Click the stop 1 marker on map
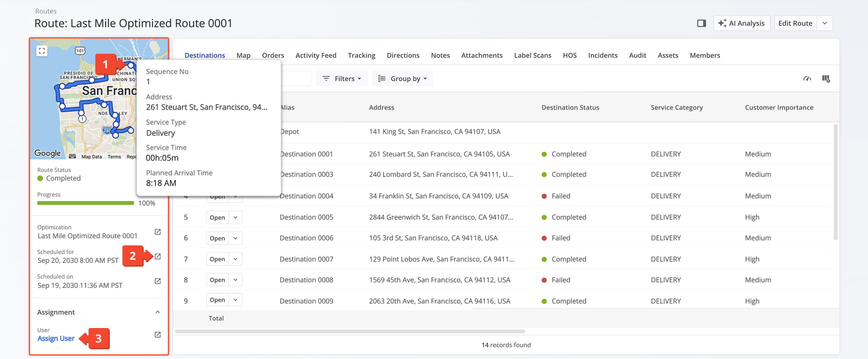This screenshot has width=868, height=359. click(131, 65)
